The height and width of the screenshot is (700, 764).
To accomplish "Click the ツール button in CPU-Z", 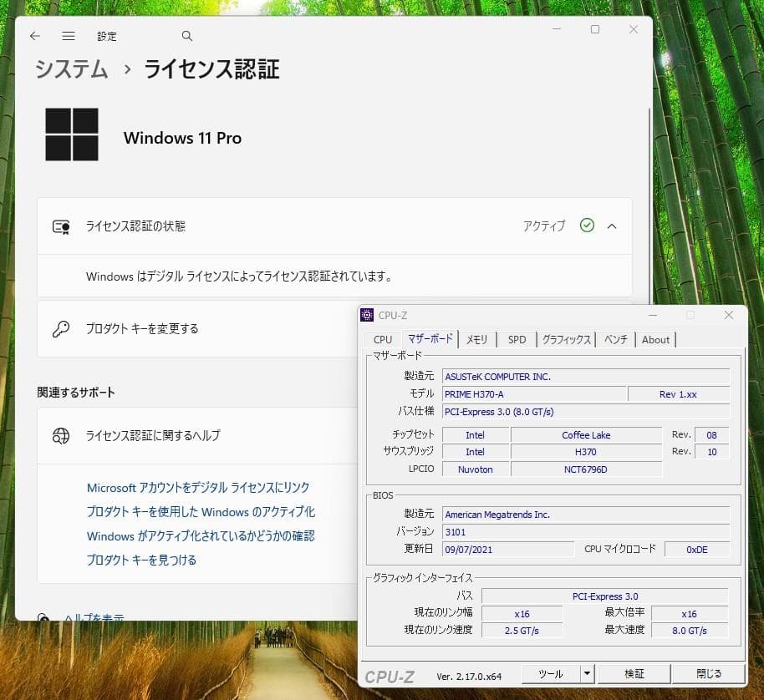I will point(551,674).
